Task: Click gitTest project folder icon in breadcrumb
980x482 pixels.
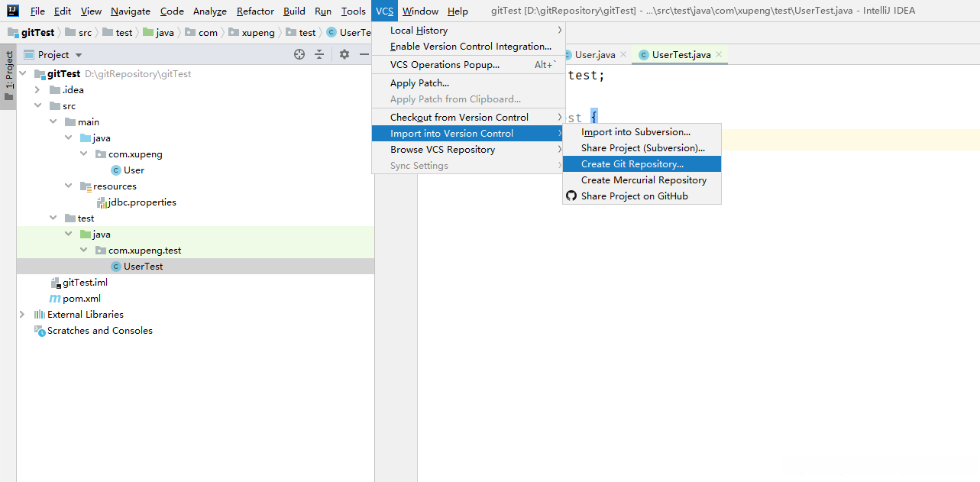Action: point(13,33)
